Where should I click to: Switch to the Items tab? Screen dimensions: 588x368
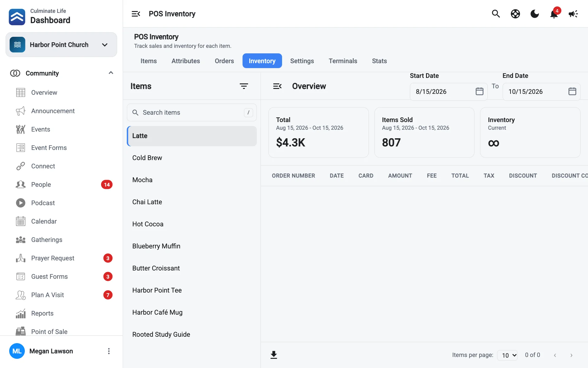coord(149,61)
